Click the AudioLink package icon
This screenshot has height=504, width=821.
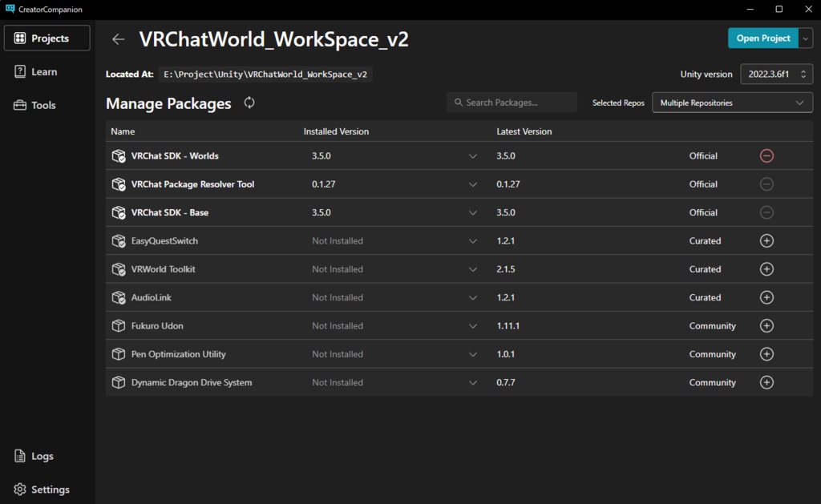click(x=119, y=297)
